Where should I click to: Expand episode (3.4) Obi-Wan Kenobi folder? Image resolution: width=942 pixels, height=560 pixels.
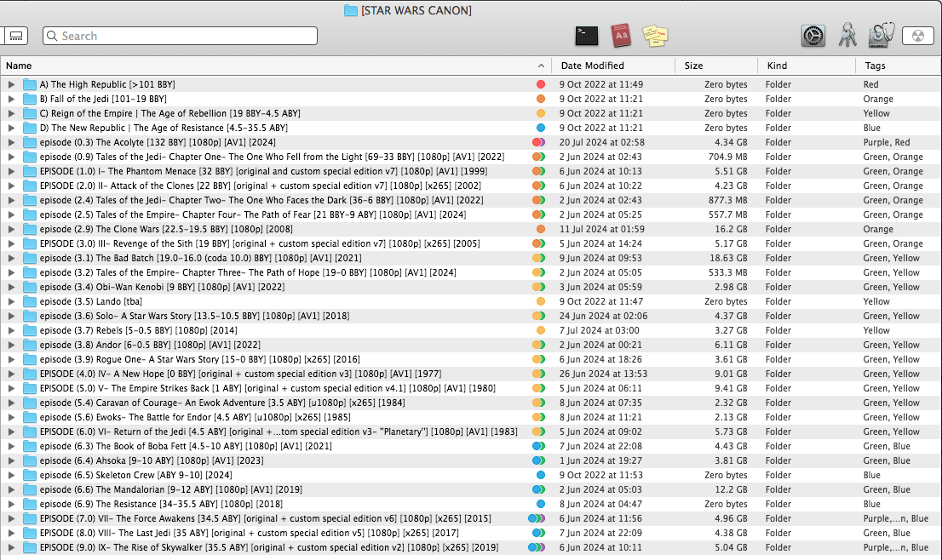click(11, 287)
